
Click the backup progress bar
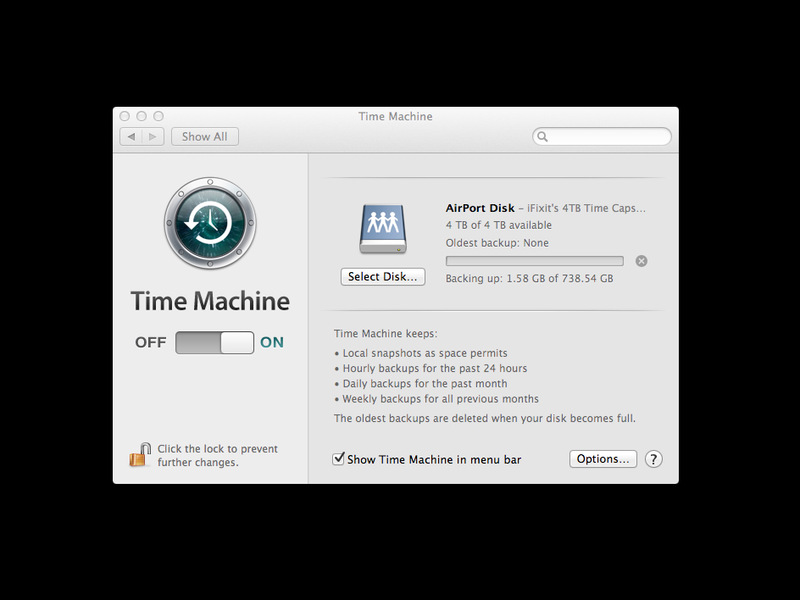(535, 261)
